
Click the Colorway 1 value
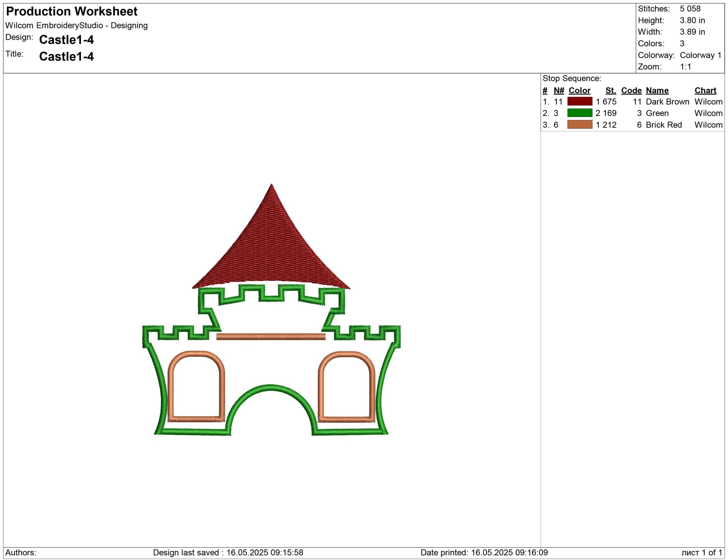(700, 55)
